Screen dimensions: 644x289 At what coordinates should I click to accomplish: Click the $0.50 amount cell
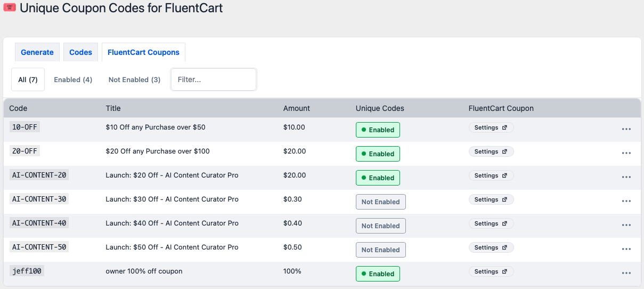tap(292, 247)
